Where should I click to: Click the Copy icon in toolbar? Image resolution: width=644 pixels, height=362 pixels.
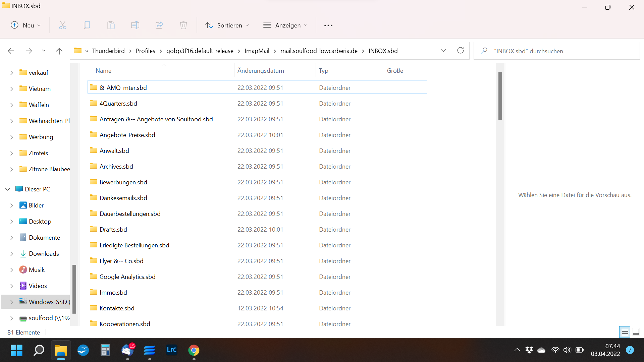(x=87, y=25)
